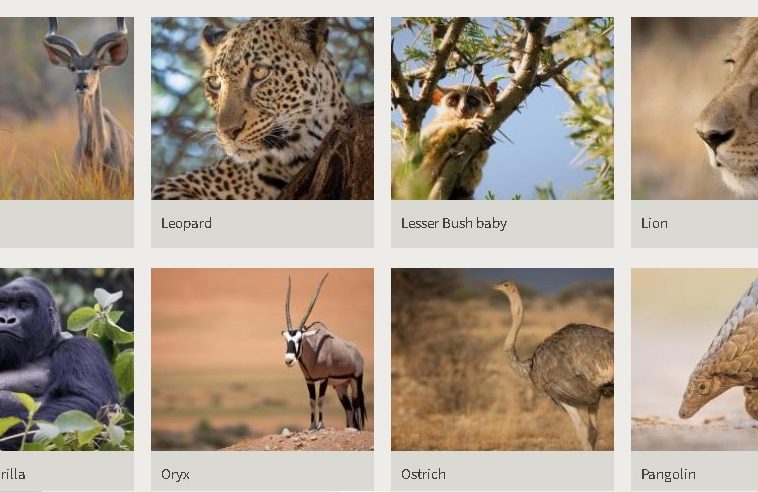View the Ostrich photo thumbnail

coord(502,359)
